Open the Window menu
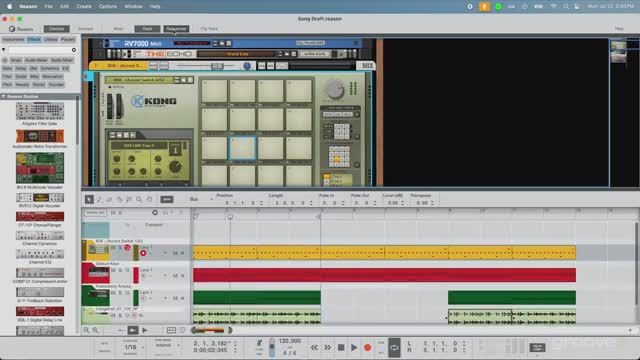Screen dimensions: 640x360 (133, 7)
